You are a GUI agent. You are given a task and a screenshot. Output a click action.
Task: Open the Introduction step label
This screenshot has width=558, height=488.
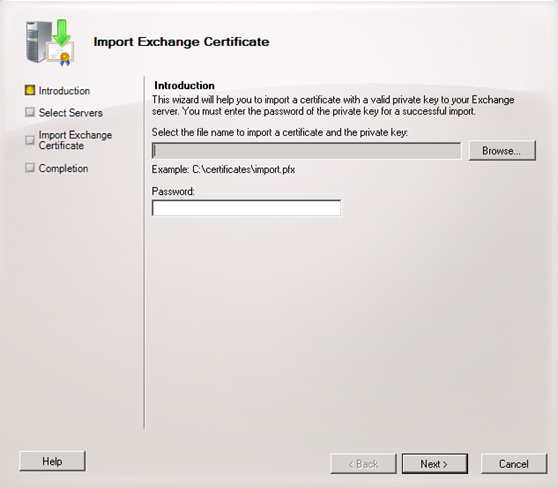click(64, 91)
